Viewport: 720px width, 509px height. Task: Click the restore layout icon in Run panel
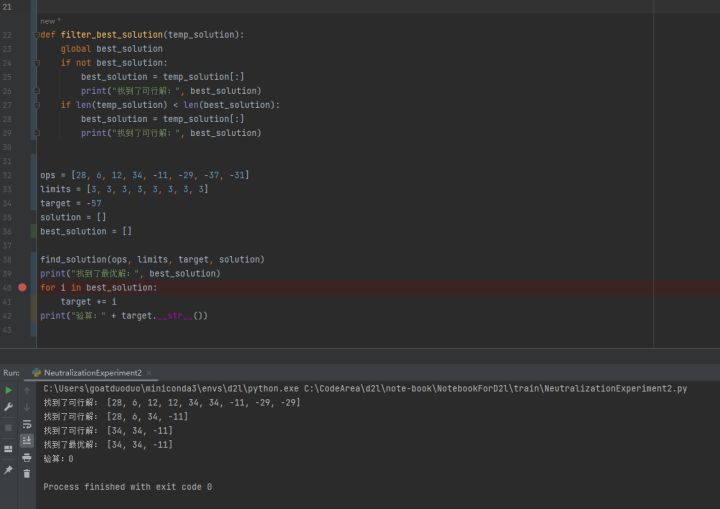pos(8,449)
